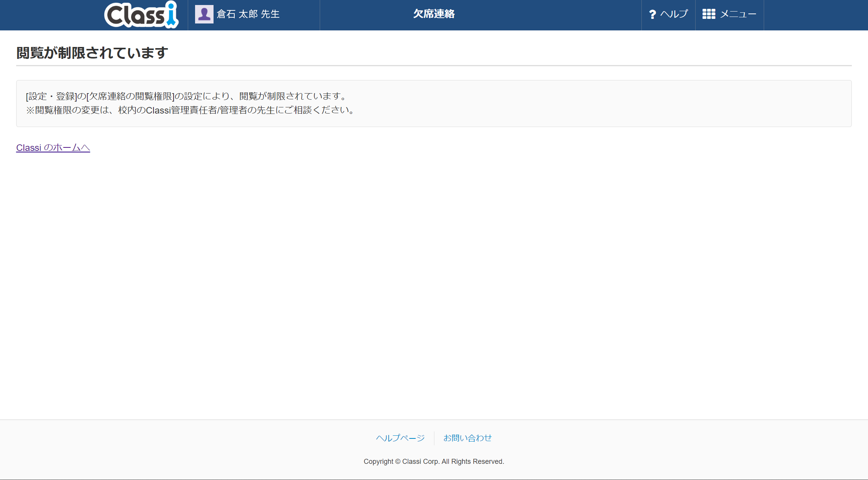Open the メニュー menu item
Screen dimensions: 868x480
pos(738,14)
